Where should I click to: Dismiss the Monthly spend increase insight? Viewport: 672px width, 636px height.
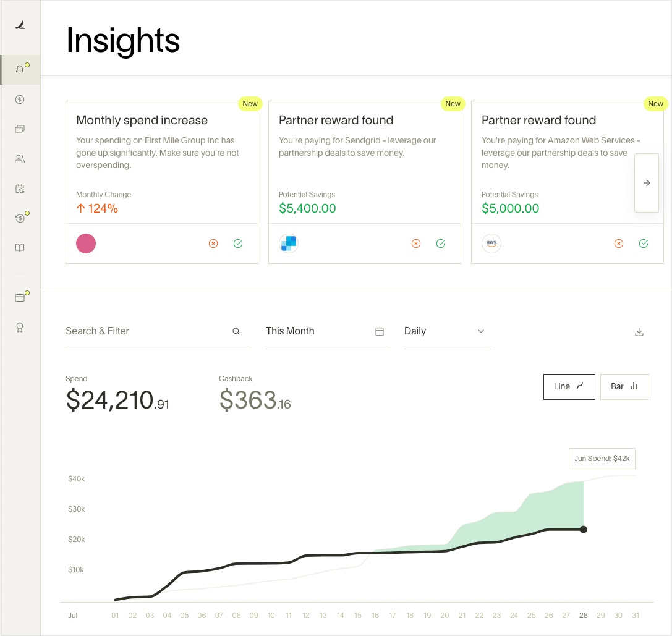213,244
